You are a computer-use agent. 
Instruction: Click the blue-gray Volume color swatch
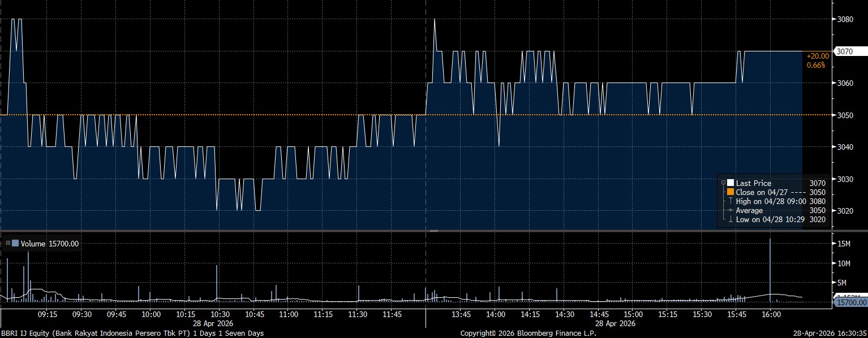tap(15, 244)
